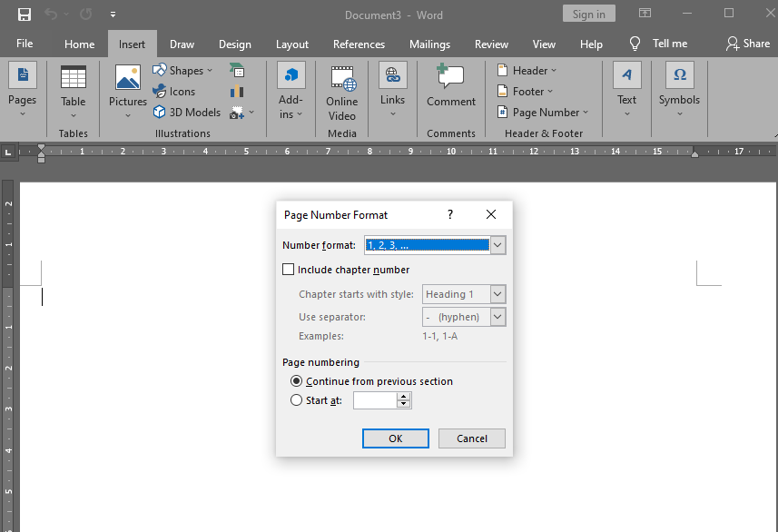Open the Use separator dropdown
The image size is (778, 532).
coord(496,317)
